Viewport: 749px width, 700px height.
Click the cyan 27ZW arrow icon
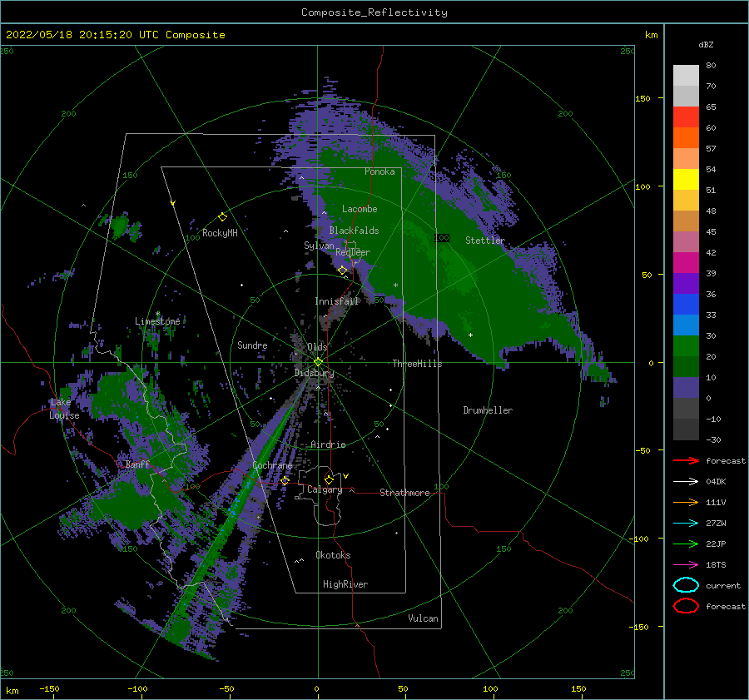[686, 524]
